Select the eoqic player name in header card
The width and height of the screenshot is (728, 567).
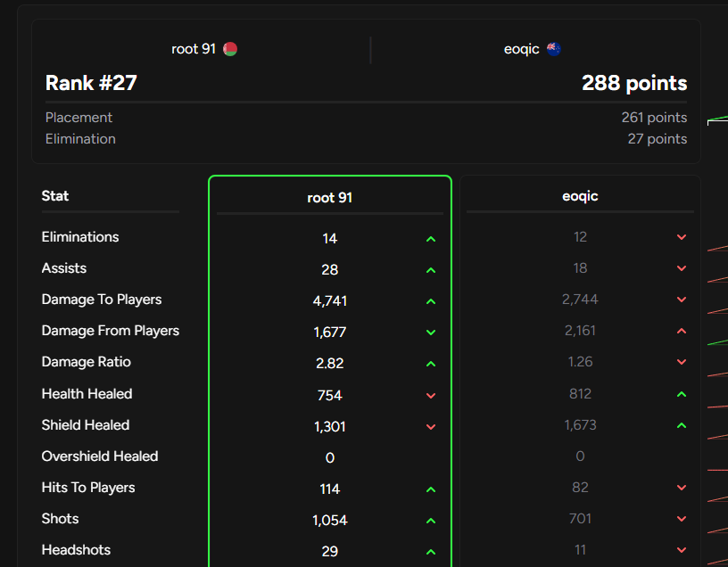point(521,49)
